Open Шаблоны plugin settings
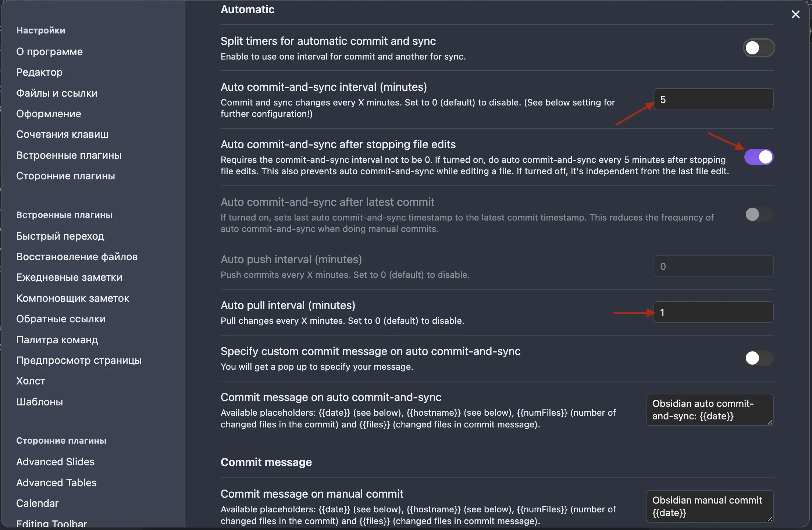This screenshot has width=812, height=530. (39, 402)
